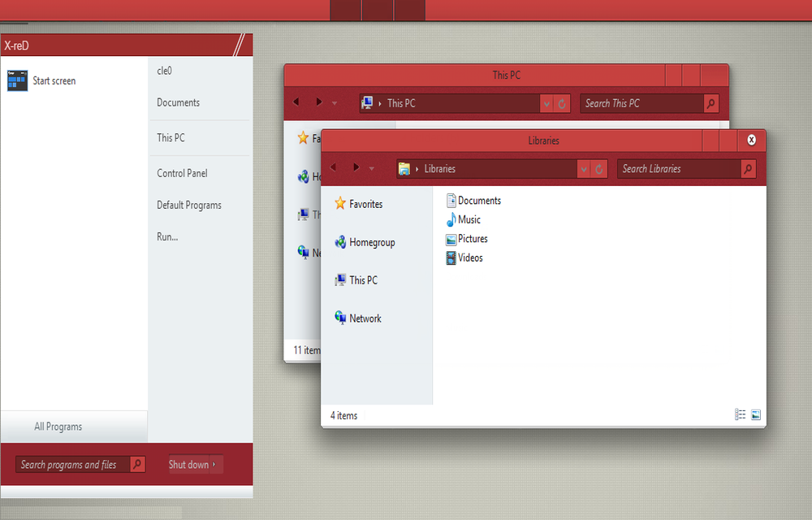Open the Pictures library
The image size is (812, 520).
[472, 238]
